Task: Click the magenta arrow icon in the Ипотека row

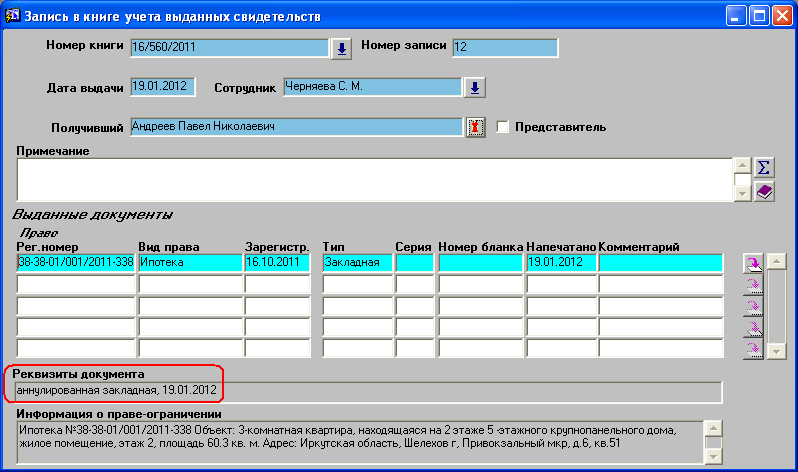Action: click(753, 263)
